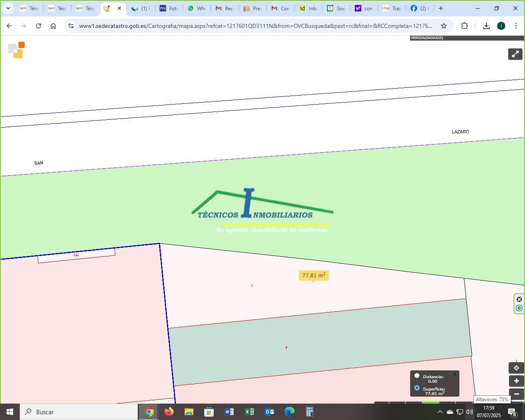The height and width of the screenshot is (420, 525).
Task: Open the notification center
Action: pyautogui.click(x=513, y=412)
